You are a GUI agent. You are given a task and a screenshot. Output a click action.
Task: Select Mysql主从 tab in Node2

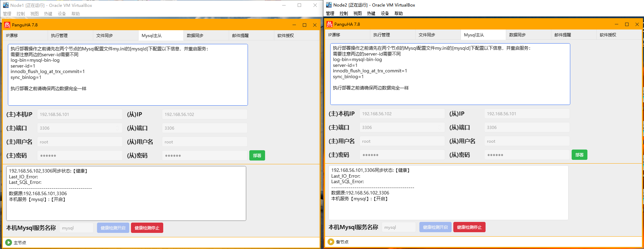[x=483, y=35]
